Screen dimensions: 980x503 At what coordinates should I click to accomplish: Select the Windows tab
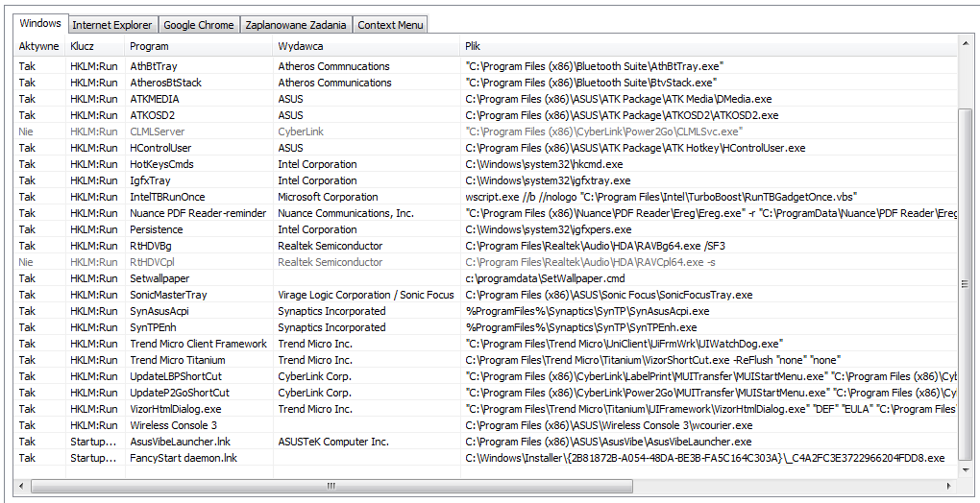coord(40,23)
